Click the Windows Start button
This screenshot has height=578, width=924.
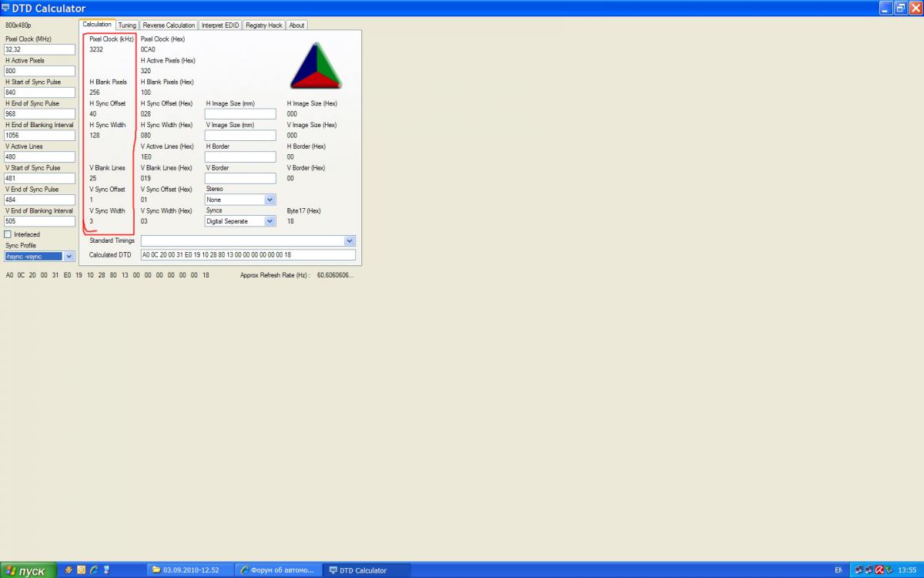[28, 570]
